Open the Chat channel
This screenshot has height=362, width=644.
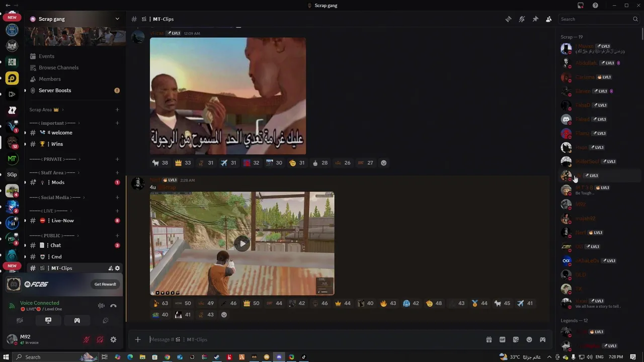(75, 245)
